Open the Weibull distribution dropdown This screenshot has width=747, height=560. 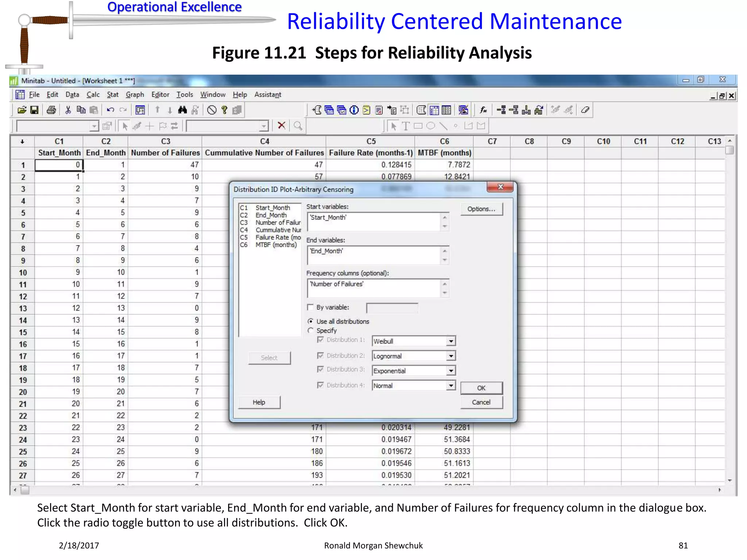451,341
